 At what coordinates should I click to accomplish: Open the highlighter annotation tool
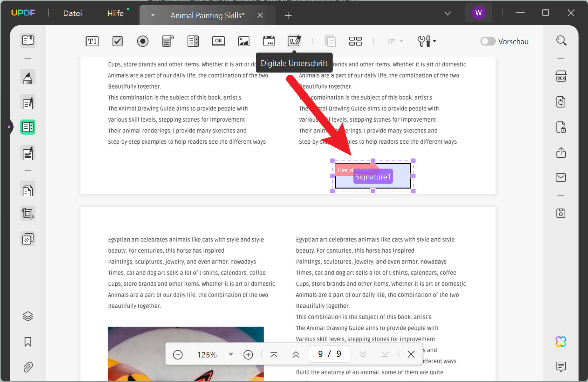(x=28, y=77)
